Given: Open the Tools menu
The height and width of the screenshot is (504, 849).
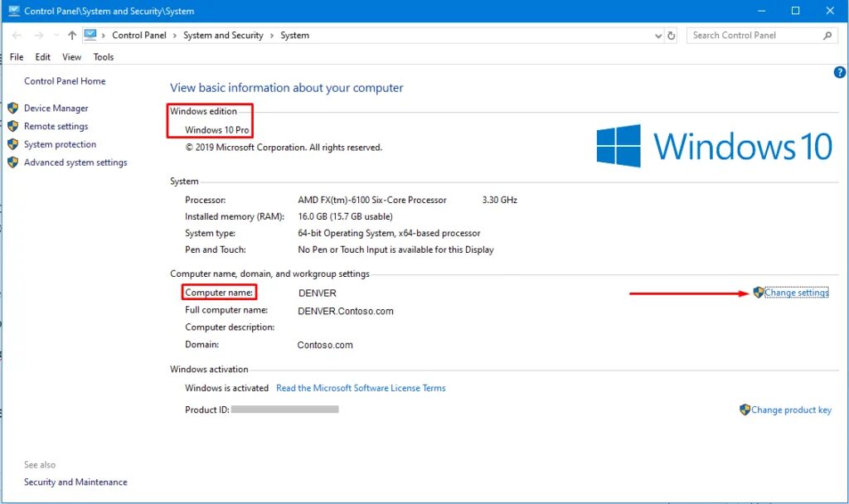Looking at the screenshot, I should (x=103, y=56).
